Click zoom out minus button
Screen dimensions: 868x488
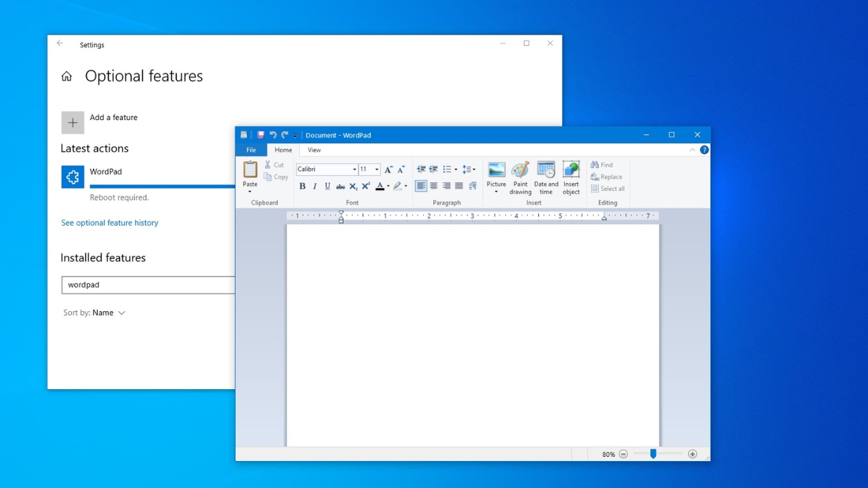click(623, 454)
